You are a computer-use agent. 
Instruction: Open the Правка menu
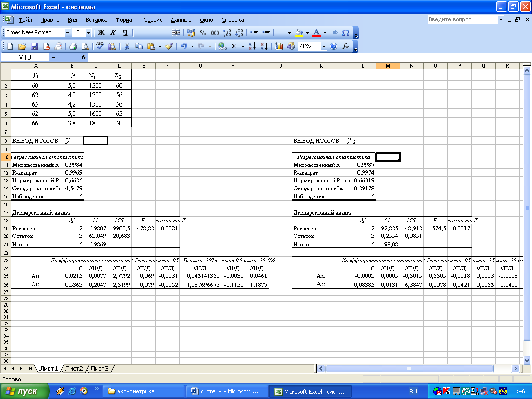pos(49,20)
